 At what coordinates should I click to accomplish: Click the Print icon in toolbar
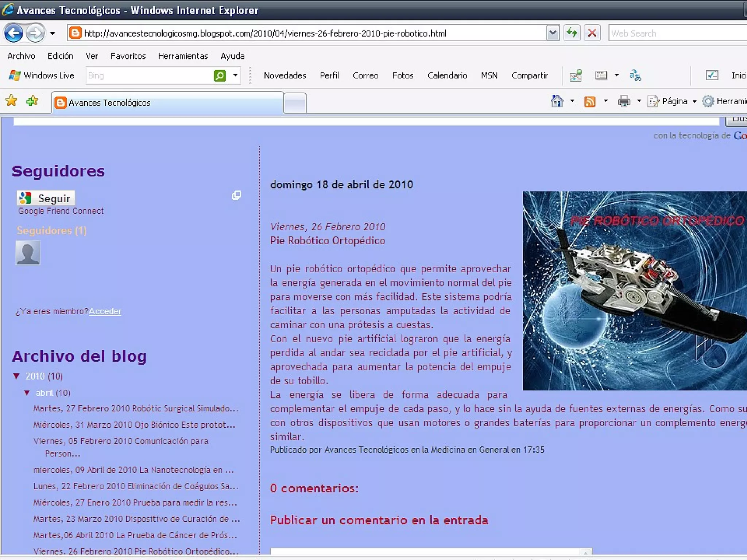(624, 101)
